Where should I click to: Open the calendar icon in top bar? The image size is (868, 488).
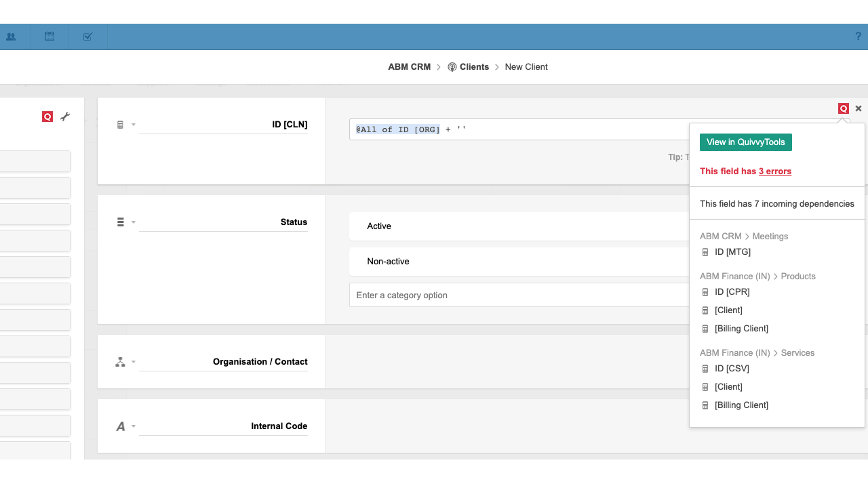point(50,37)
